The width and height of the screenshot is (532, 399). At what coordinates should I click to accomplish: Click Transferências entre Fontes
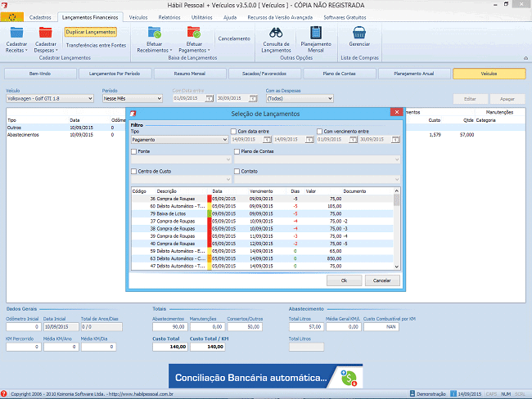[96, 46]
